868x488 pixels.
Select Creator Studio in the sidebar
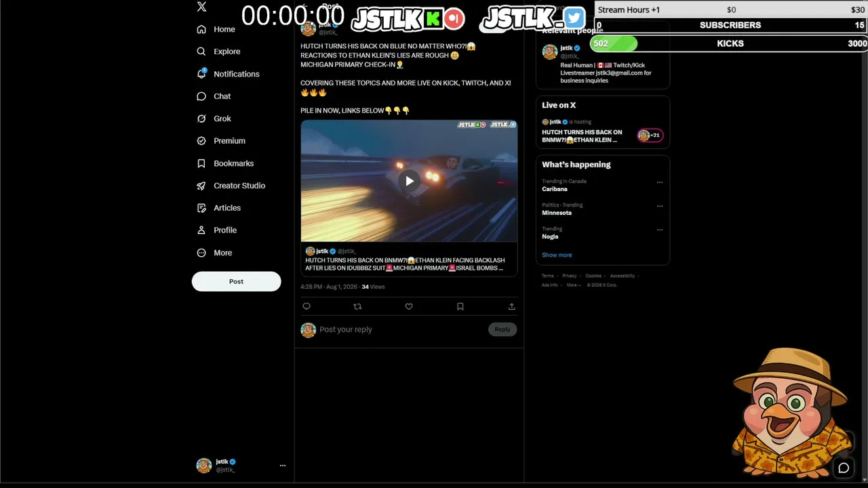(x=231, y=186)
